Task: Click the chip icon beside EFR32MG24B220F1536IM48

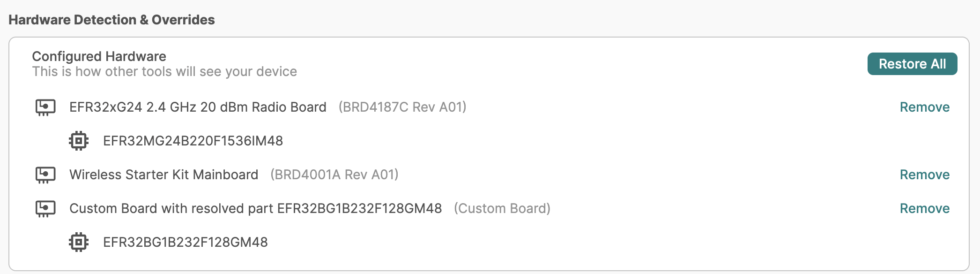Action: click(x=79, y=141)
